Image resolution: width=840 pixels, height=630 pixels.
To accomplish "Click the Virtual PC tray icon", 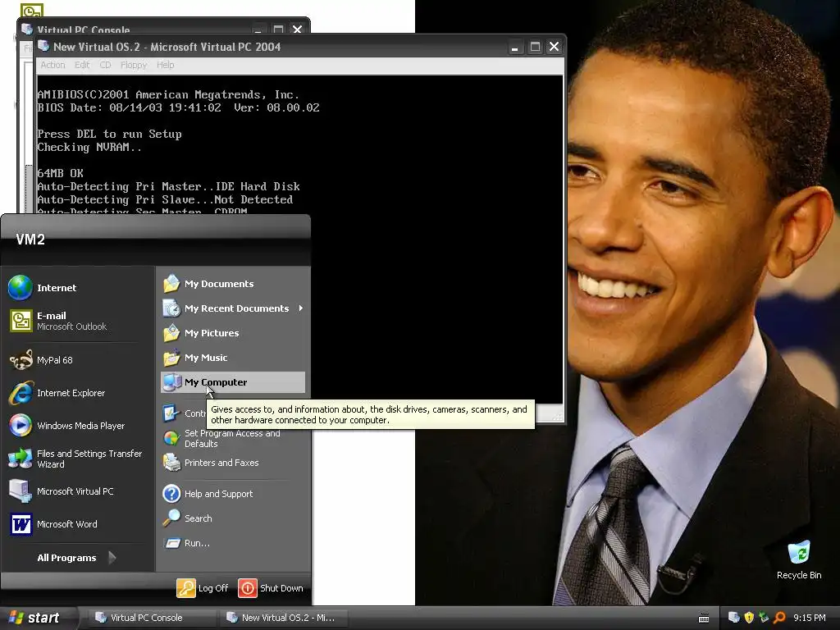I will [734, 618].
